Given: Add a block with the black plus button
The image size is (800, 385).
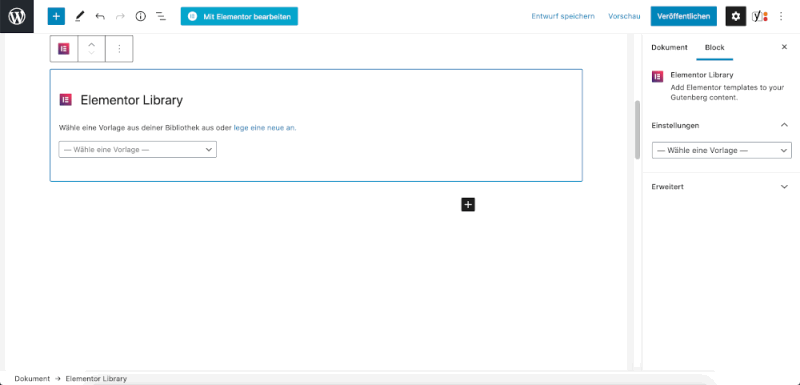Looking at the screenshot, I should (x=468, y=204).
